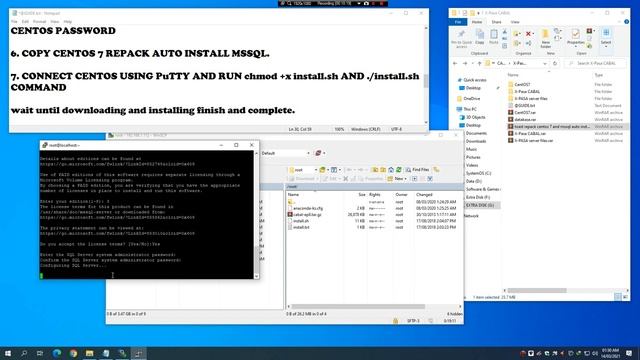The height and width of the screenshot is (360, 640).
Task: Click WinSCP remote panel horizontal scrollbar
Action: pos(358,307)
